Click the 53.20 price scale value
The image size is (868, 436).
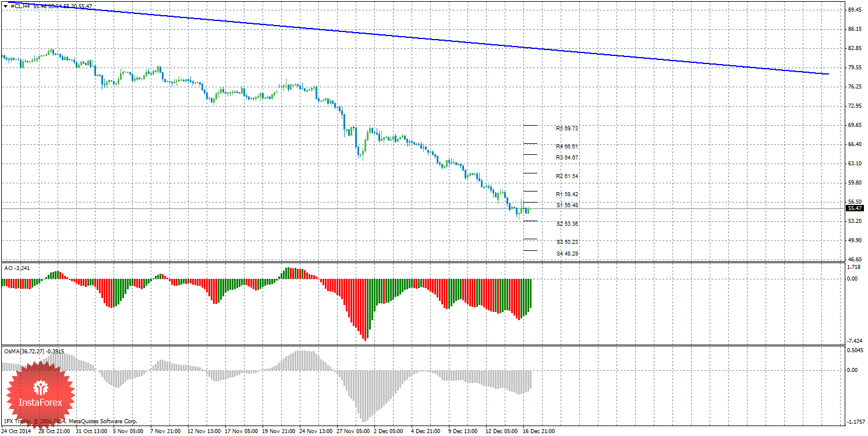(x=855, y=221)
